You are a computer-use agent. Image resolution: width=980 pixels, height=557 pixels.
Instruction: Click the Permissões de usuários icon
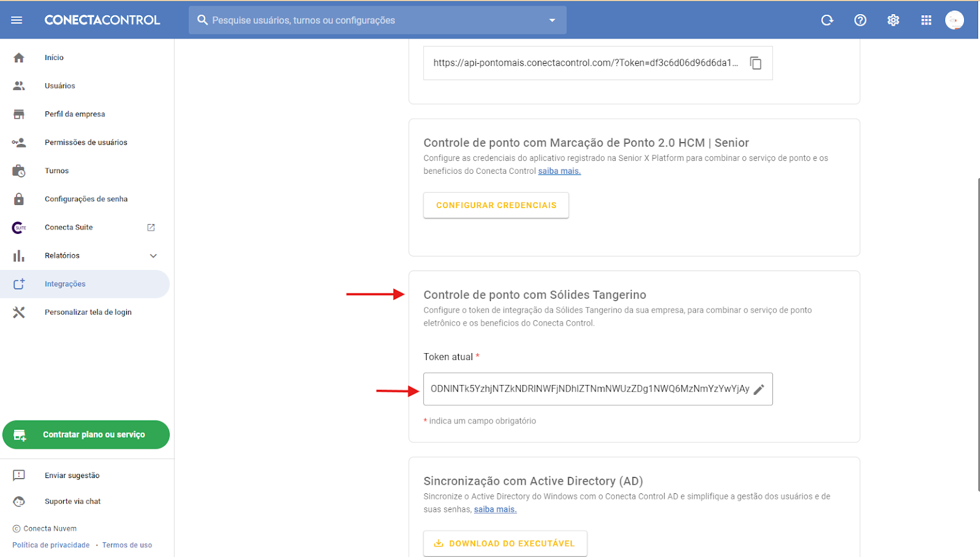(19, 143)
